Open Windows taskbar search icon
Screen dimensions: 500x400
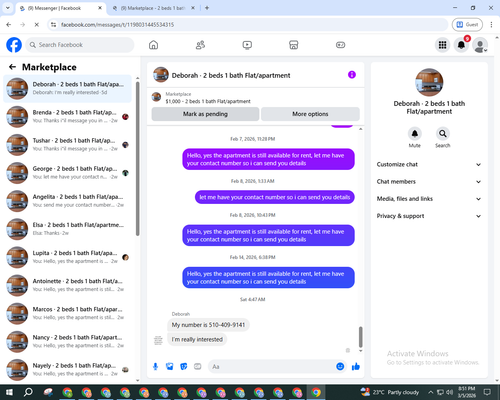(28, 392)
